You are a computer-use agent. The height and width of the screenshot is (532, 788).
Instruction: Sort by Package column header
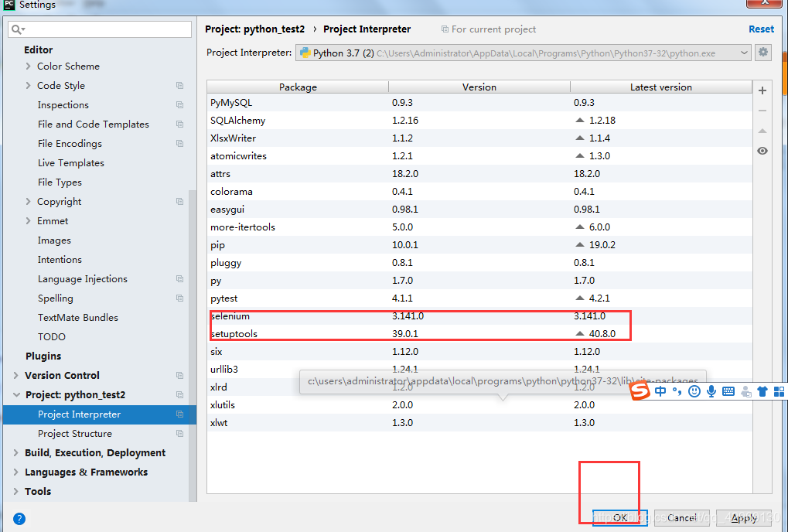point(298,87)
